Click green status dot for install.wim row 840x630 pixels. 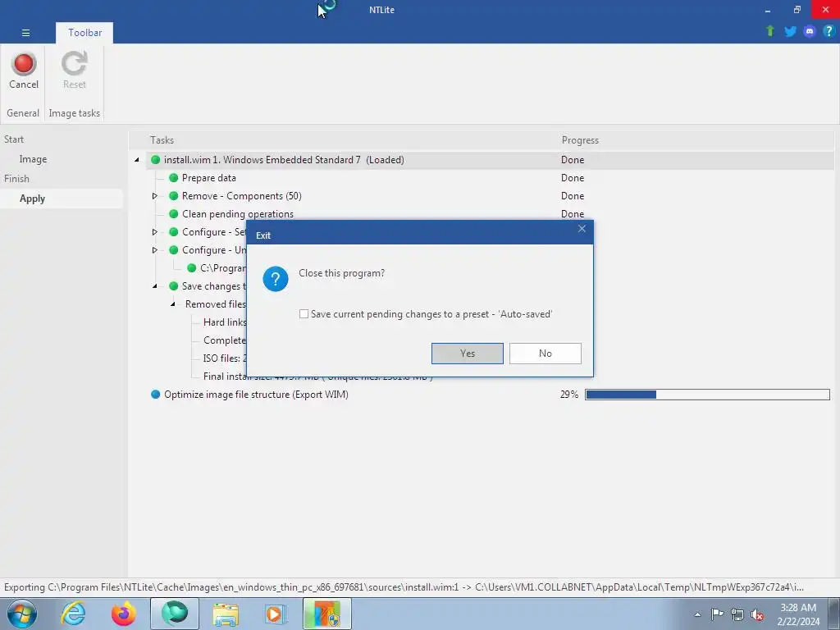click(x=155, y=160)
